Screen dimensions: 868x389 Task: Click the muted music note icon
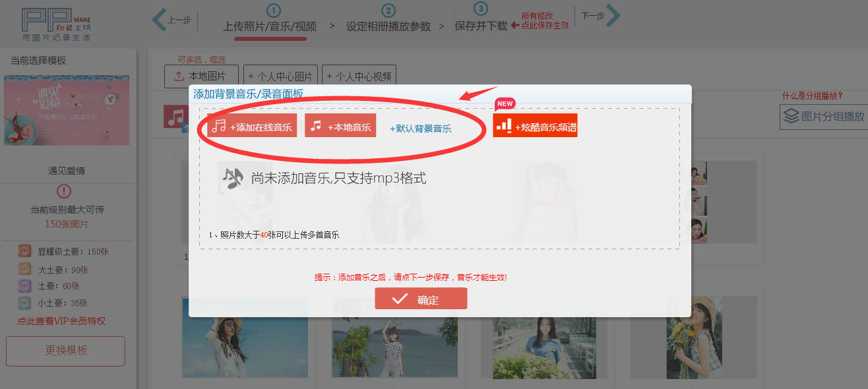pos(232,178)
